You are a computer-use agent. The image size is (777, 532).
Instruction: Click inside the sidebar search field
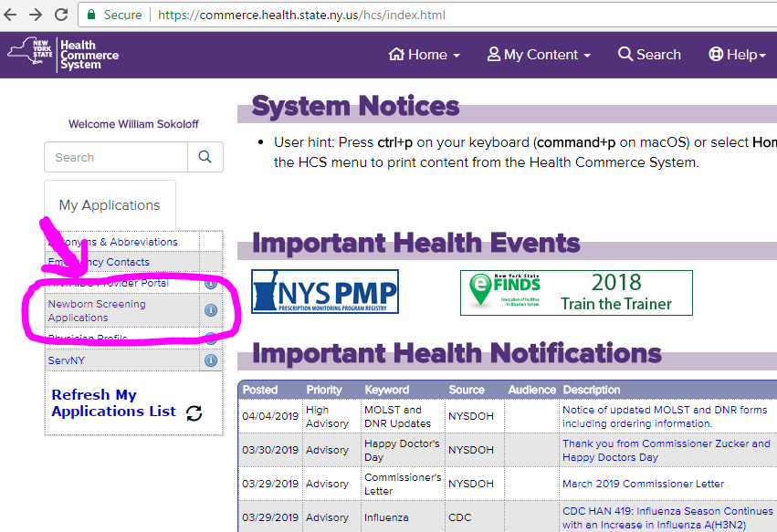pos(115,157)
